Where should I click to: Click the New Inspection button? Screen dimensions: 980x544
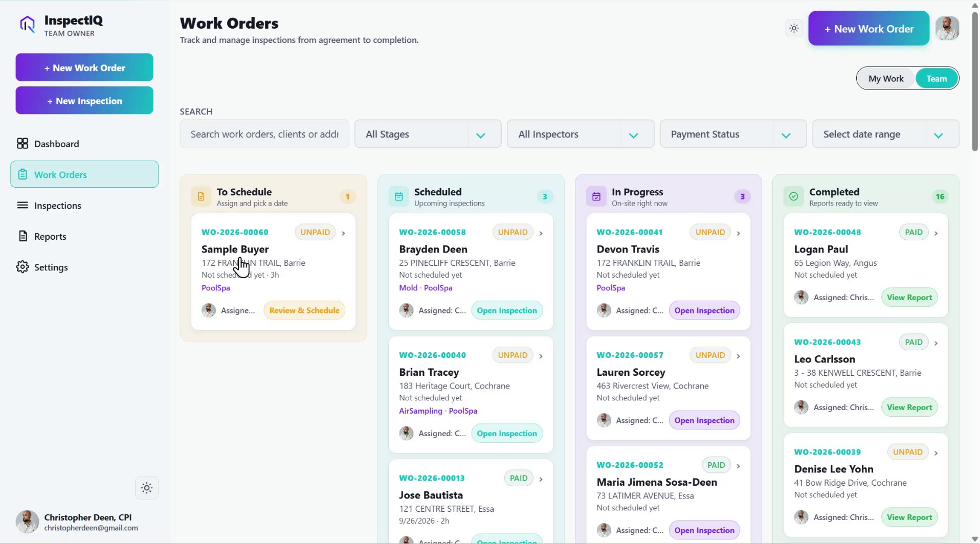point(84,101)
